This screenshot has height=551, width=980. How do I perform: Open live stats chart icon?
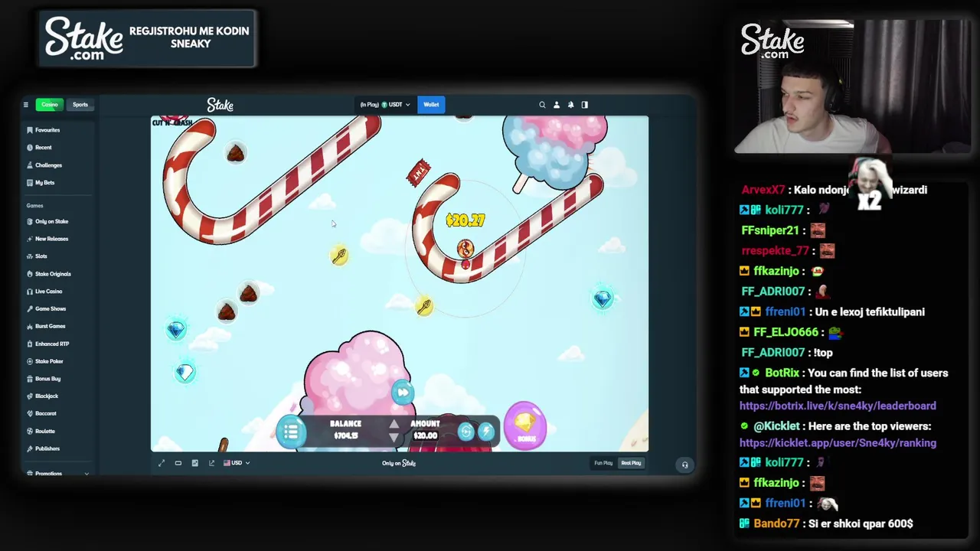tap(195, 463)
